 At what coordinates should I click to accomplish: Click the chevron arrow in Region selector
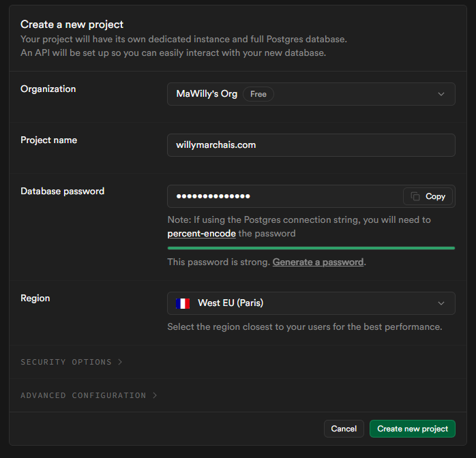click(441, 303)
